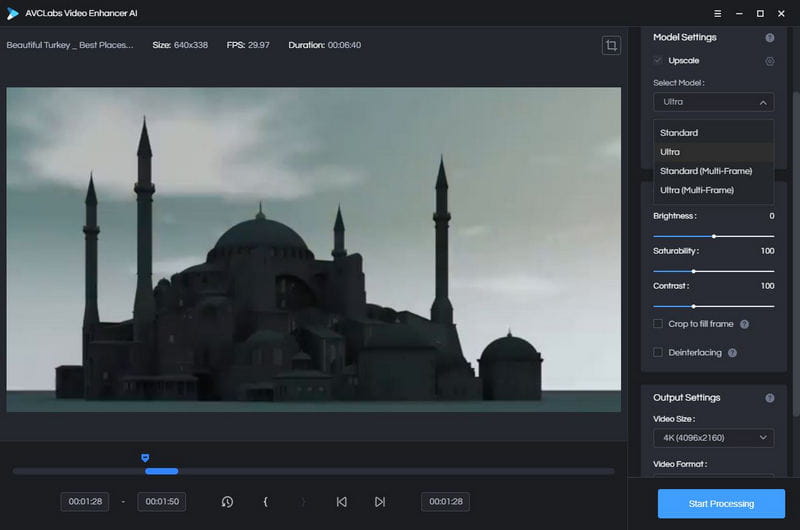Viewport: 800px width, 530px height.
Task: Click the start time field 00:01:28
Action: pos(85,502)
